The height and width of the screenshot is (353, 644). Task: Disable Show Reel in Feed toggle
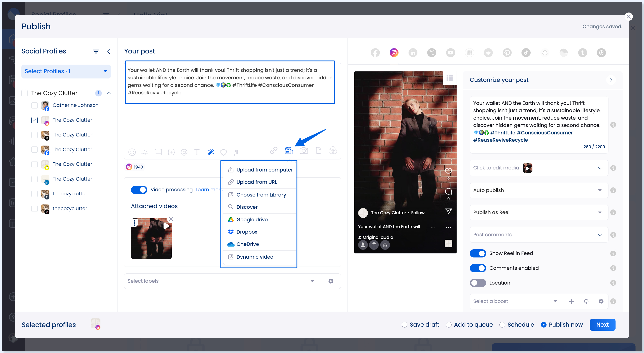(478, 253)
